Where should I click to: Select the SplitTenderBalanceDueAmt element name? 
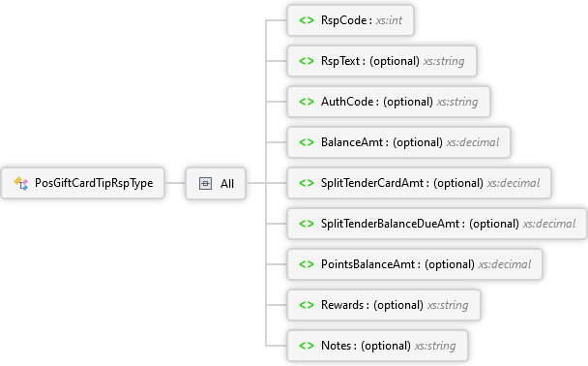pyautogui.click(x=390, y=224)
